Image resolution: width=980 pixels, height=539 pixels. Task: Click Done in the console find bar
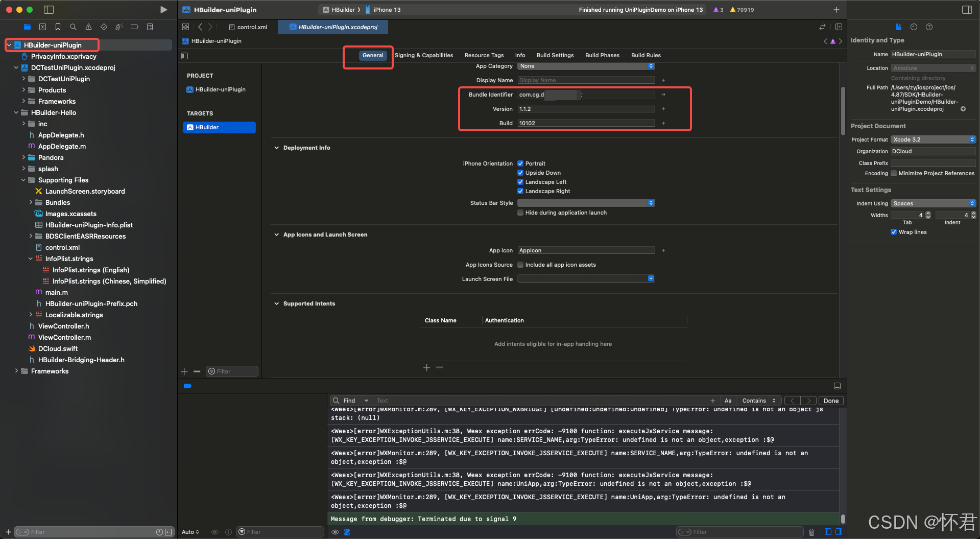pyautogui.click(x=831, y=401)
